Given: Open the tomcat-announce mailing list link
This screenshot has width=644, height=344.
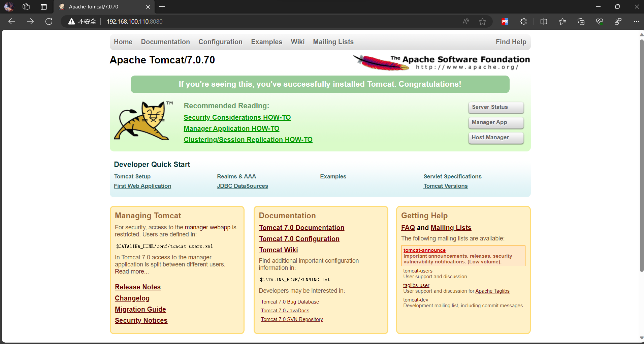Looking at the screenshot, I should click(424, 250).
